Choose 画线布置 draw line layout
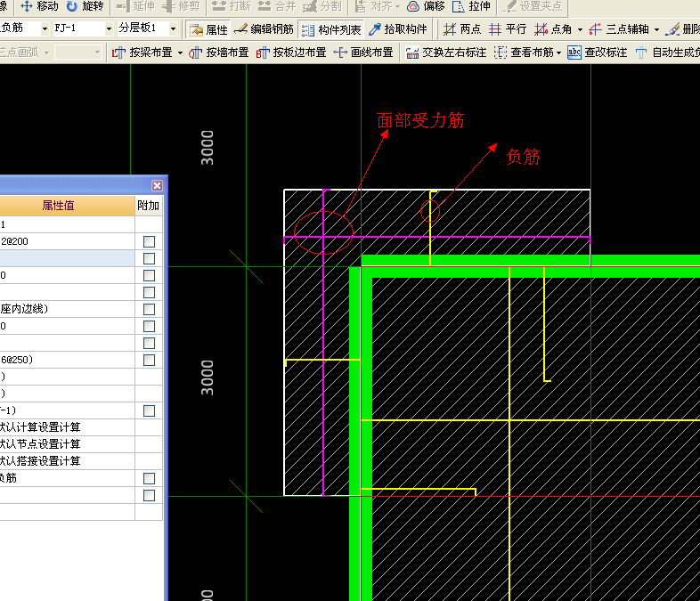The image size is (700, 601). pyautogui.click(x=363, y=53)
